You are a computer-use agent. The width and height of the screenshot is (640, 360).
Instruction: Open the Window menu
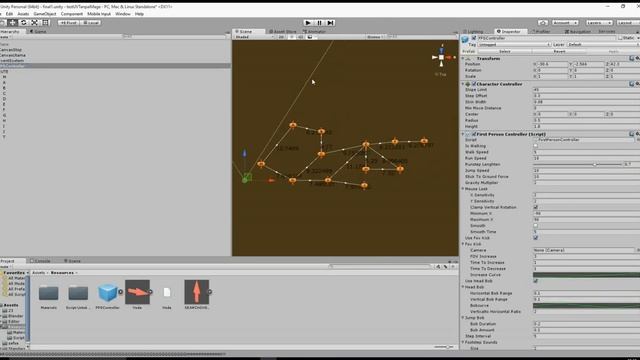point(122,14)
